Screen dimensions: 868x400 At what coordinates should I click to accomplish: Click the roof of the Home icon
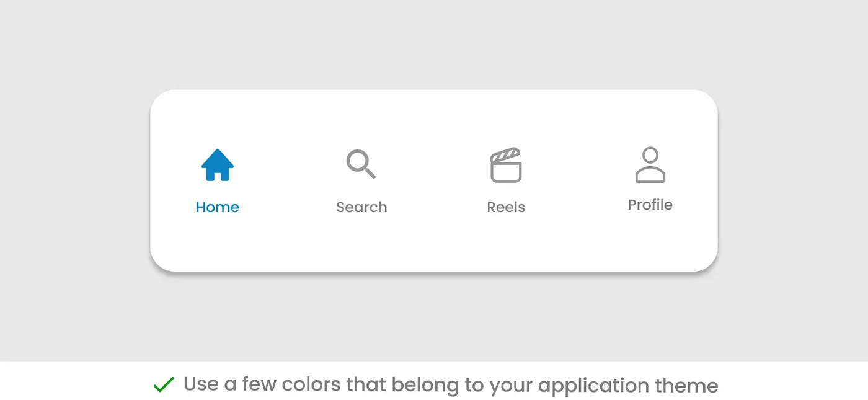point(218,158)
